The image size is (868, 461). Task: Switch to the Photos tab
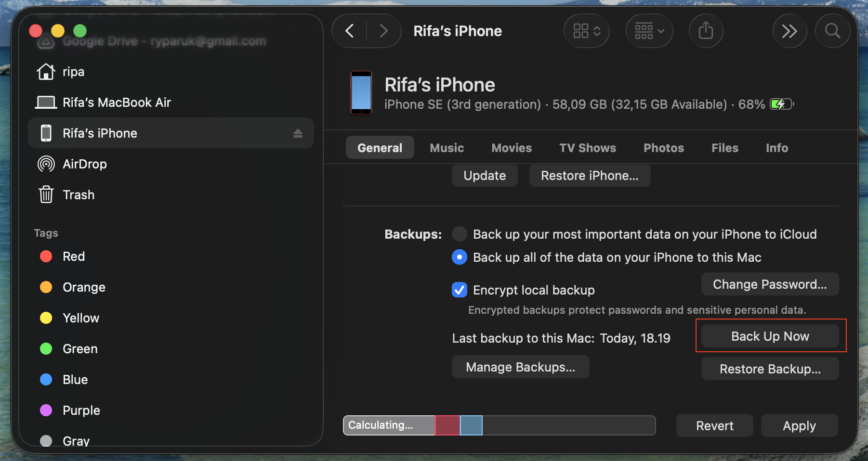pyautogui.click(x=663, y=148)
